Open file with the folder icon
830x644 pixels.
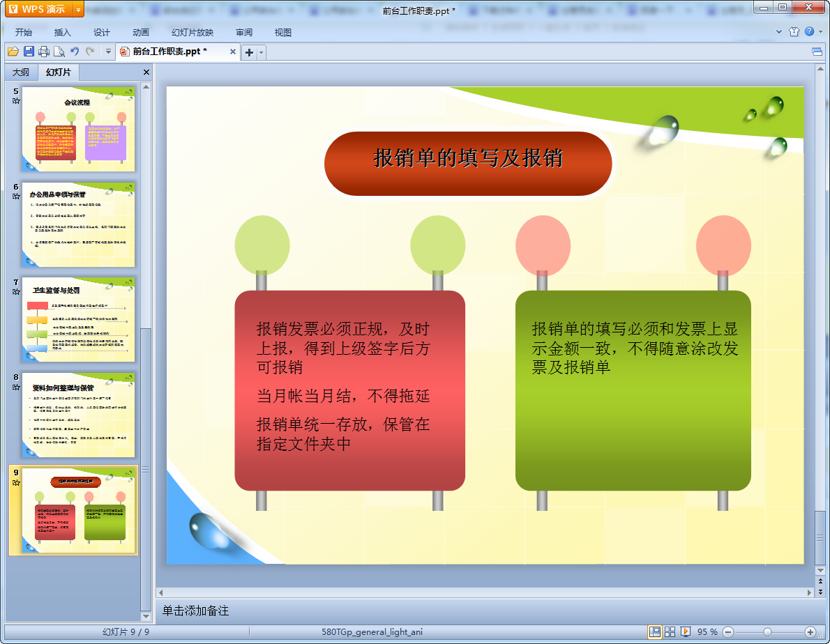13,52
